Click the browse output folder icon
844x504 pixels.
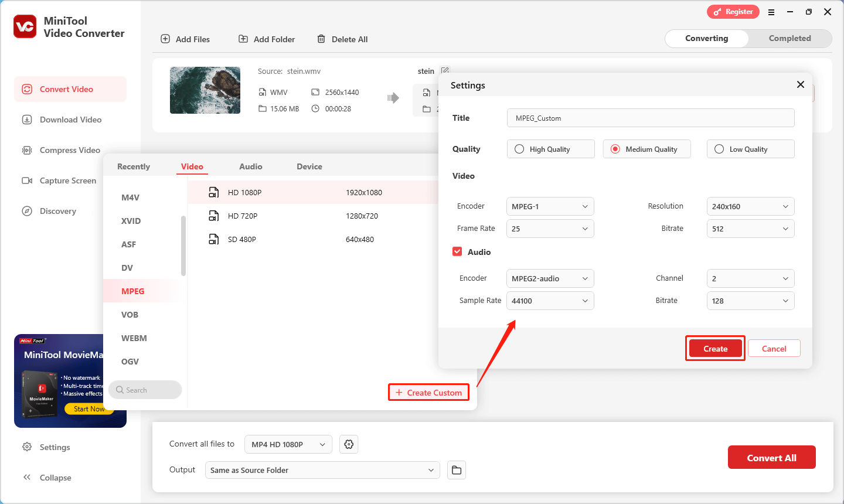click(457, 470)
